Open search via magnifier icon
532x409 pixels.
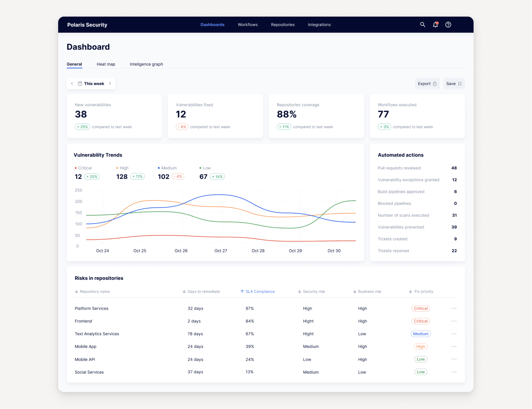click(423, 25)
